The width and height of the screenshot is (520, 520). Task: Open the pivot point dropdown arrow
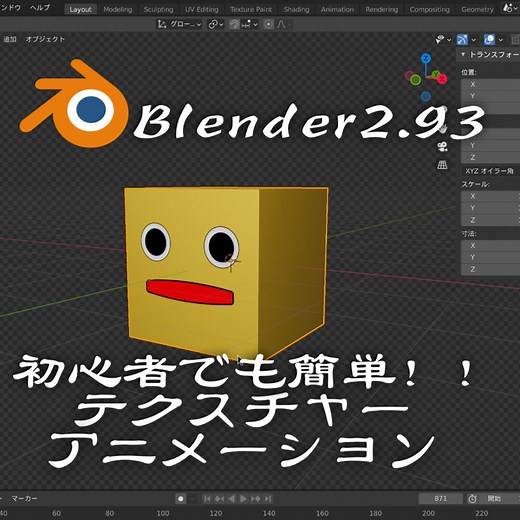pos(221,24)
